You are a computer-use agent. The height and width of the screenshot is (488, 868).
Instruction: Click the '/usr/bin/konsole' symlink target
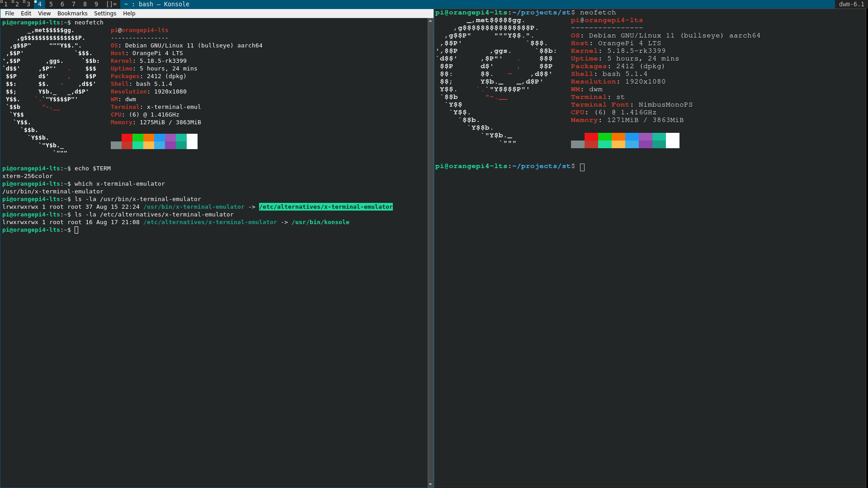(x=321, y=222)
